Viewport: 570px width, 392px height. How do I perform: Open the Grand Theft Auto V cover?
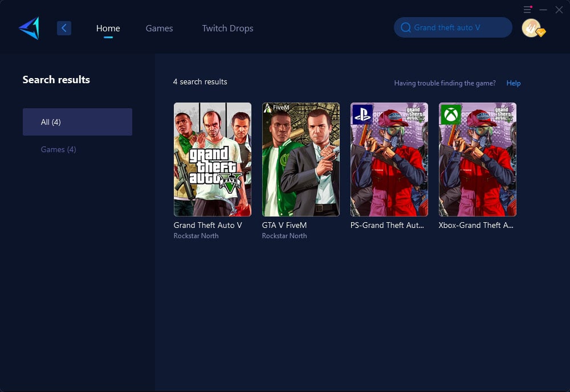pos(213,160)
